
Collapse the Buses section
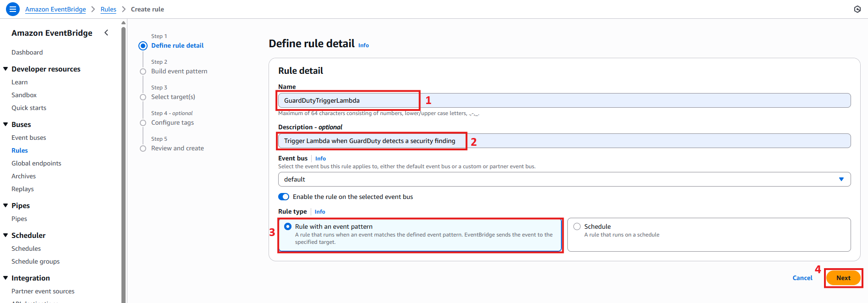[5, 124]
